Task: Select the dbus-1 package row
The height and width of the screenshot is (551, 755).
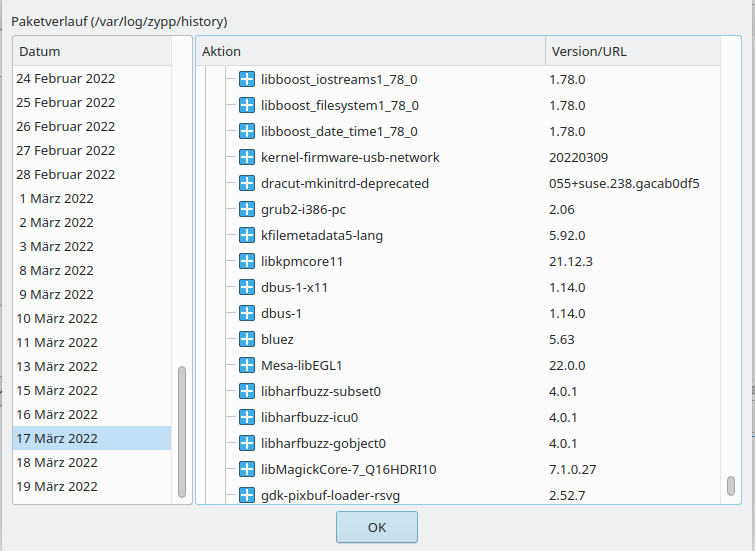Action: tap(457, 313)
